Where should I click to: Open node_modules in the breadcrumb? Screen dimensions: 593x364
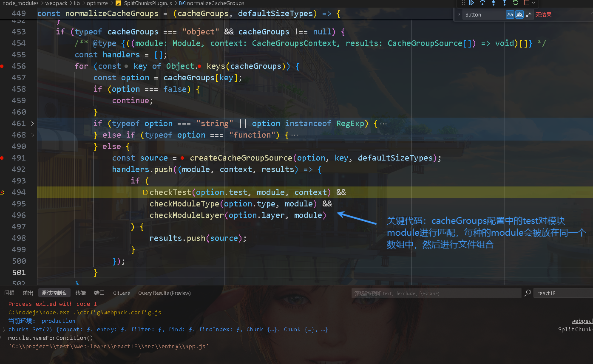click(x=20, y=3)
